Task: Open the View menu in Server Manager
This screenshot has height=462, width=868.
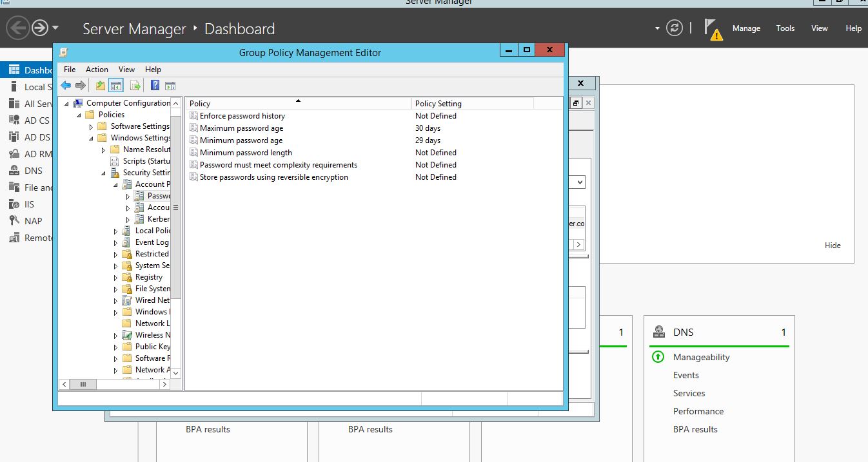Action: (x=820, y=28)
